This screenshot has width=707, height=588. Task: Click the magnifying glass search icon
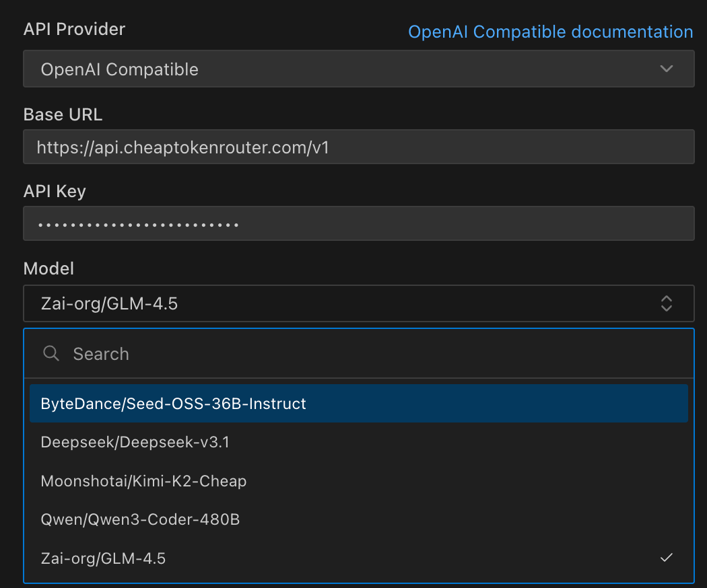click(x=51, y=354)
